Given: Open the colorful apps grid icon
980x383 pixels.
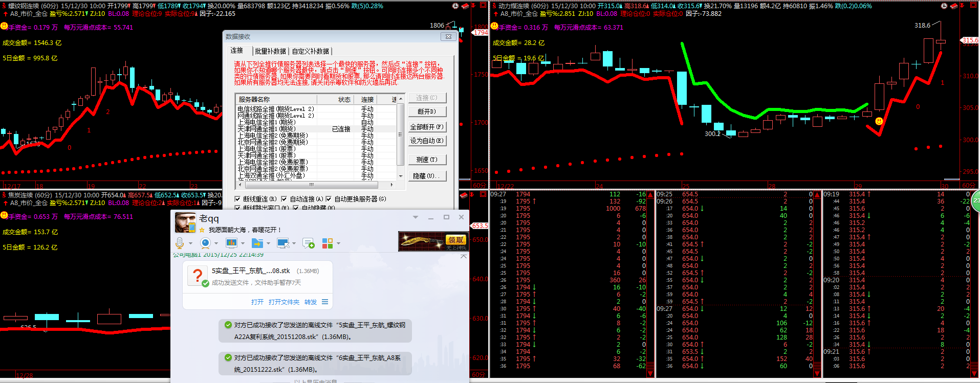Looking at the screenshot, I should 328,243.
